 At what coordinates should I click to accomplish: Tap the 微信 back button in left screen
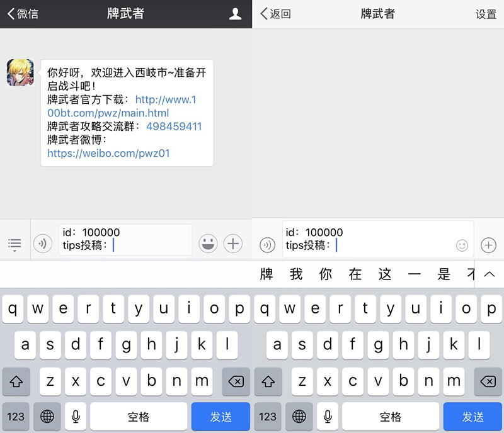[23, 14]
